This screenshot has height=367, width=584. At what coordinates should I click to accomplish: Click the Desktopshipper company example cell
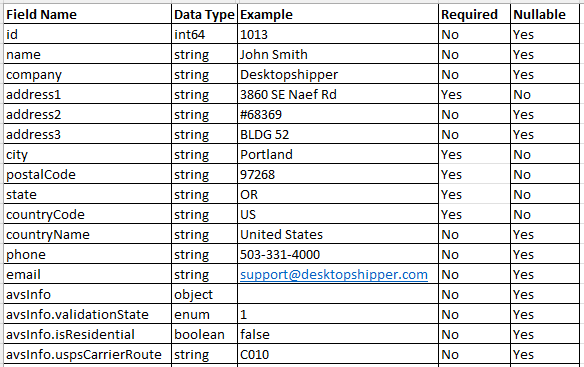pyautogui.click(x=338, y=75)
